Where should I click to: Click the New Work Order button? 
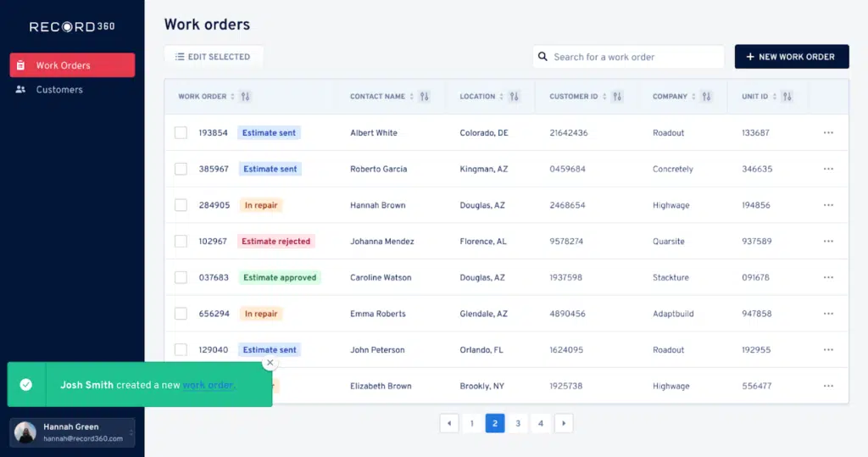(x=791, y=57)
